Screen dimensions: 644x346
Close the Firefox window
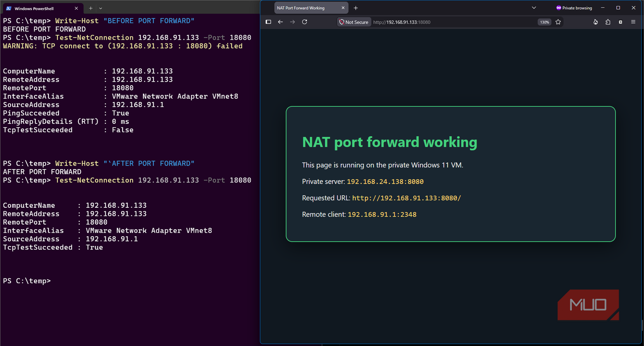pyautogui.click(x=633, y=8)
